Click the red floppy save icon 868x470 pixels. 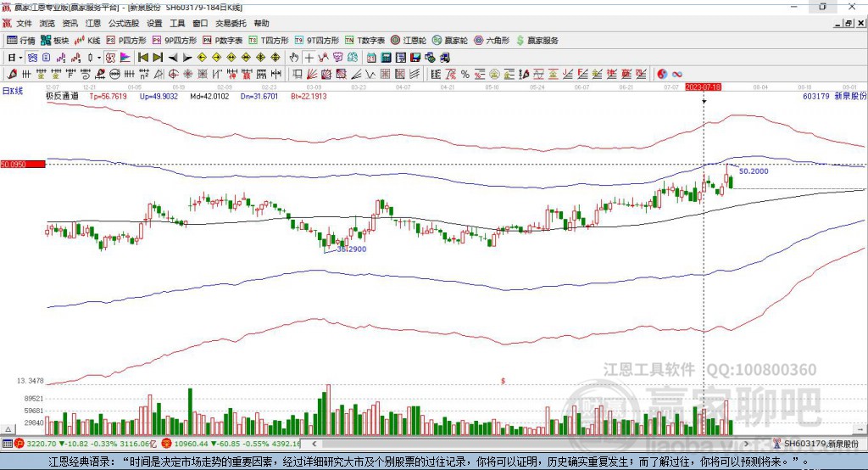[415, 58]
